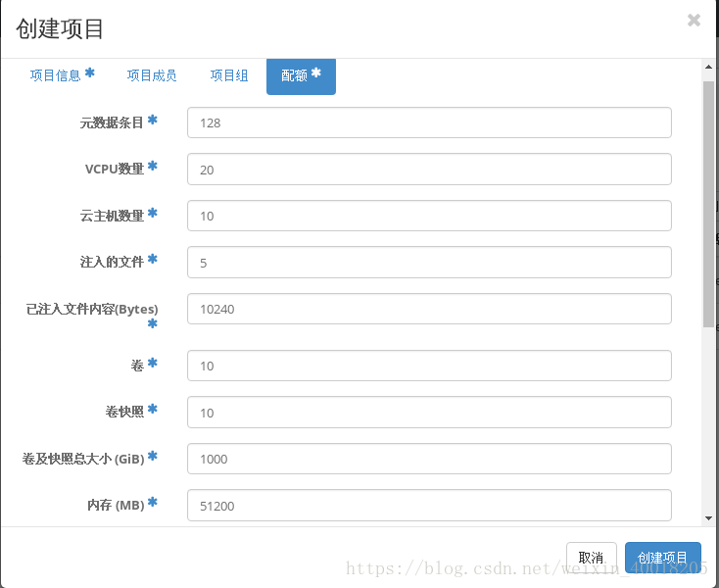Click the 元数据条目 input field

[x=429, y=122]
